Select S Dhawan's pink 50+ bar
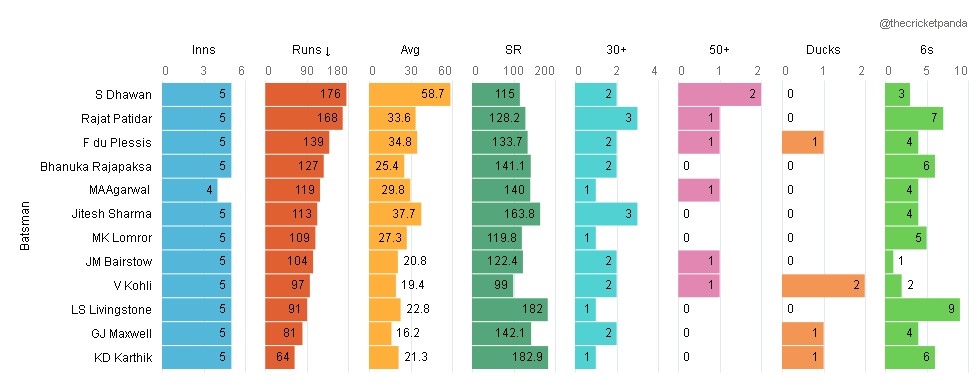The image size is (978, 392). point(720,94)
